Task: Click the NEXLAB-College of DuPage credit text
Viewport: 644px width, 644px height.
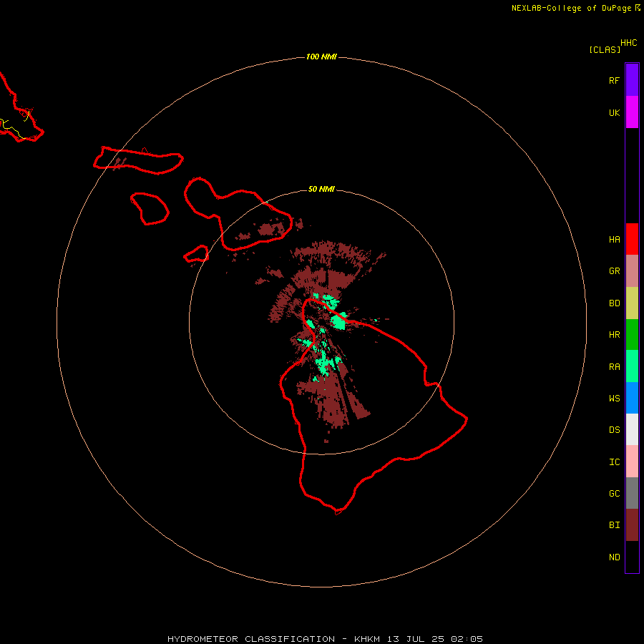Action: [x=571, y=8]
